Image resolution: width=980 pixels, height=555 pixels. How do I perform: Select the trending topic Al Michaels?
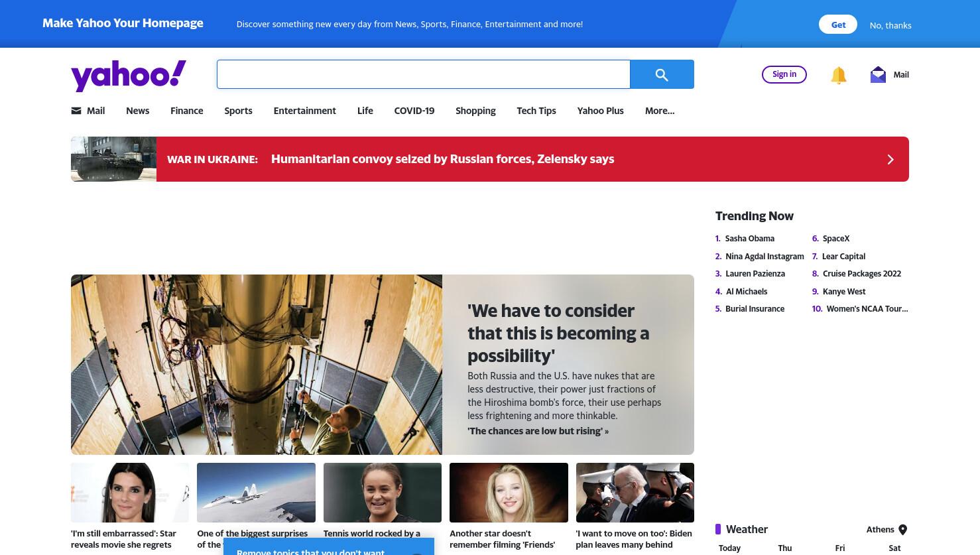[747, 291]
